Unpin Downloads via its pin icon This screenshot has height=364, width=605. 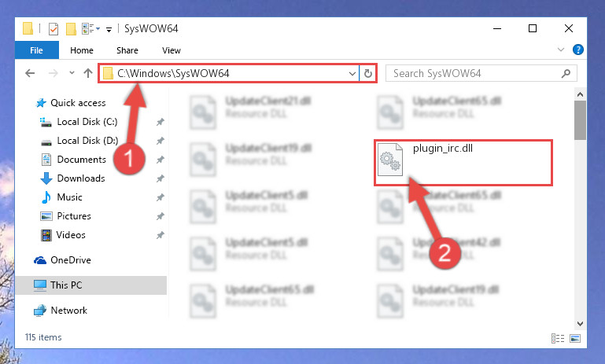pyautogui.click(x=160, y=178)
